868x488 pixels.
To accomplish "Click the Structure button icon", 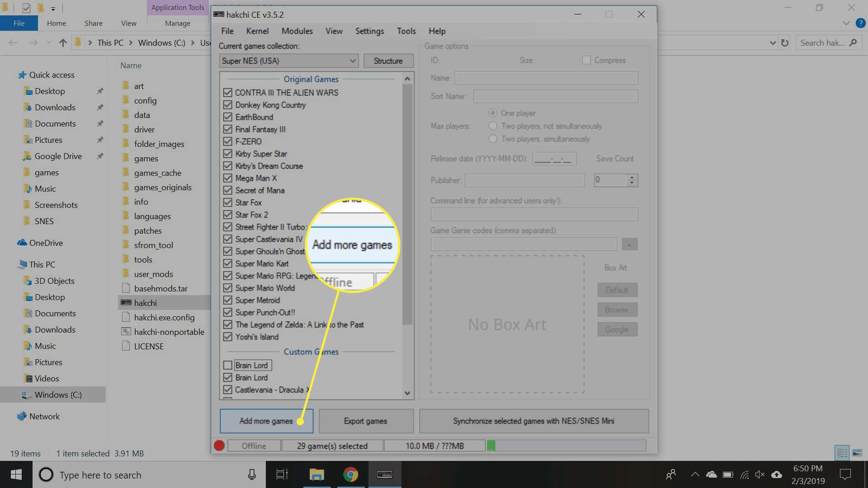I will pyautogui.click(x=387, y=61).
